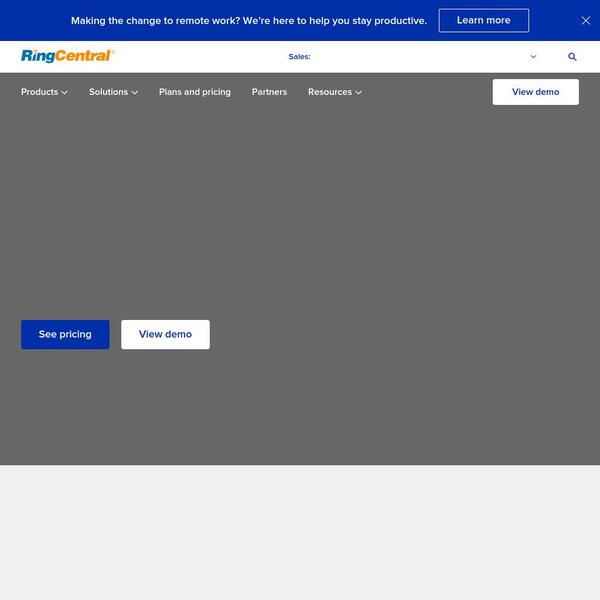
Task: Click View demo beside See pricing
Action: (x=165, y=334)
